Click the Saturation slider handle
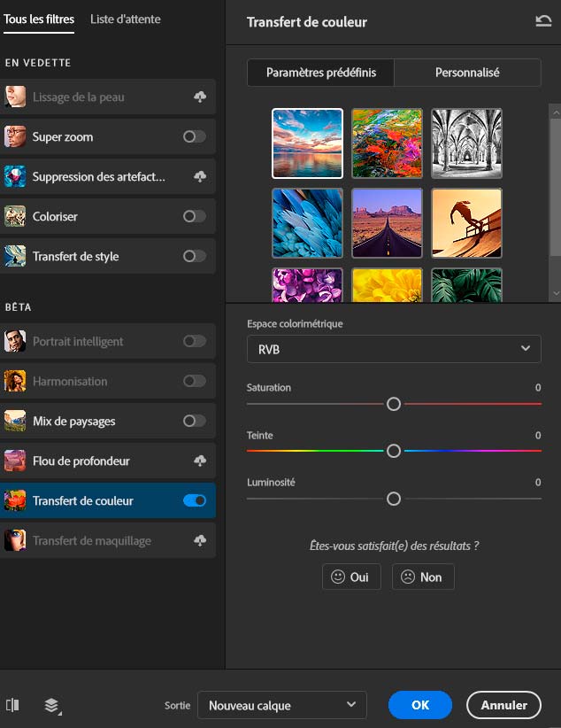Viewport: 561px width, 728px height. 394,404
